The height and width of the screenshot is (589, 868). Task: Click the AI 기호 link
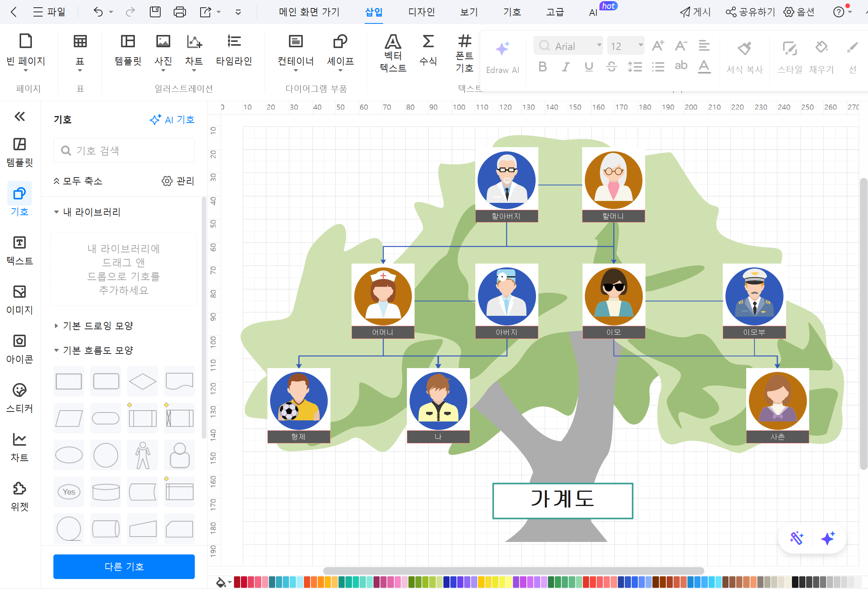click(x=172, y=120)
